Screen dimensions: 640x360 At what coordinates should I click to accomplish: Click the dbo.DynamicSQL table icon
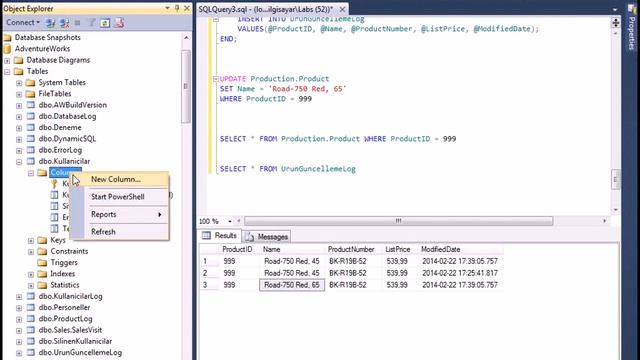[31, 139]
